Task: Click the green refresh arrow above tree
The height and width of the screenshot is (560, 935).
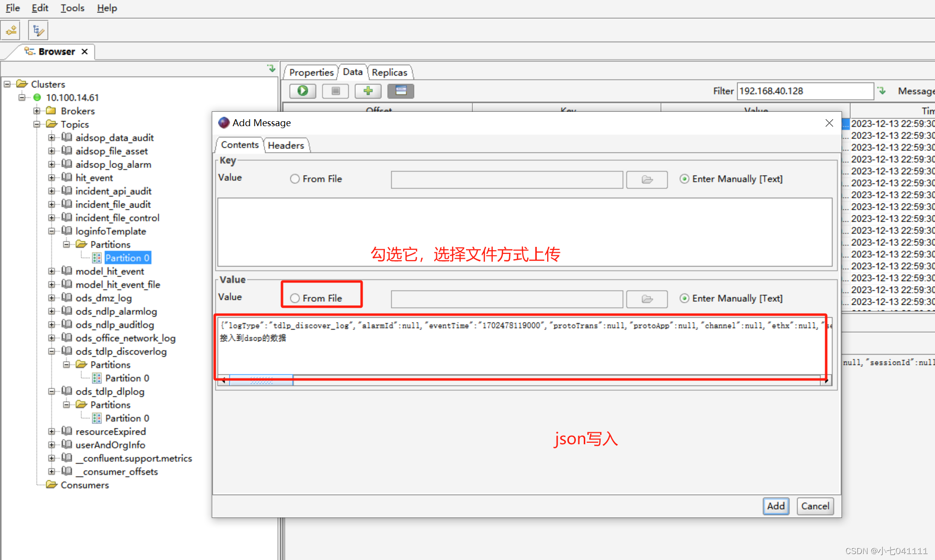Action: (x=271, y=68)
